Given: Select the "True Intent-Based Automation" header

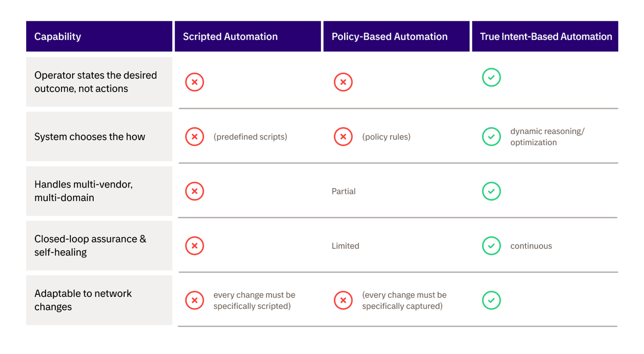Looking at the screenshot, I should pos(546,36).
